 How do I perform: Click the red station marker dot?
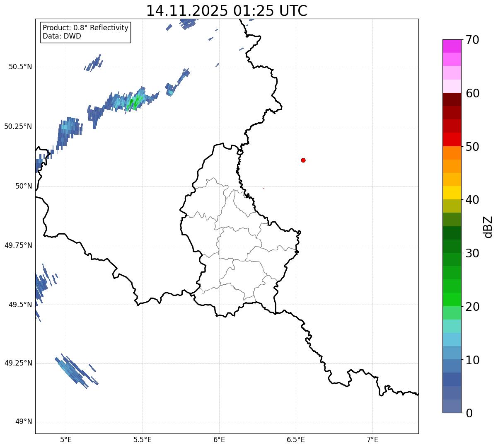coord(303,160)
